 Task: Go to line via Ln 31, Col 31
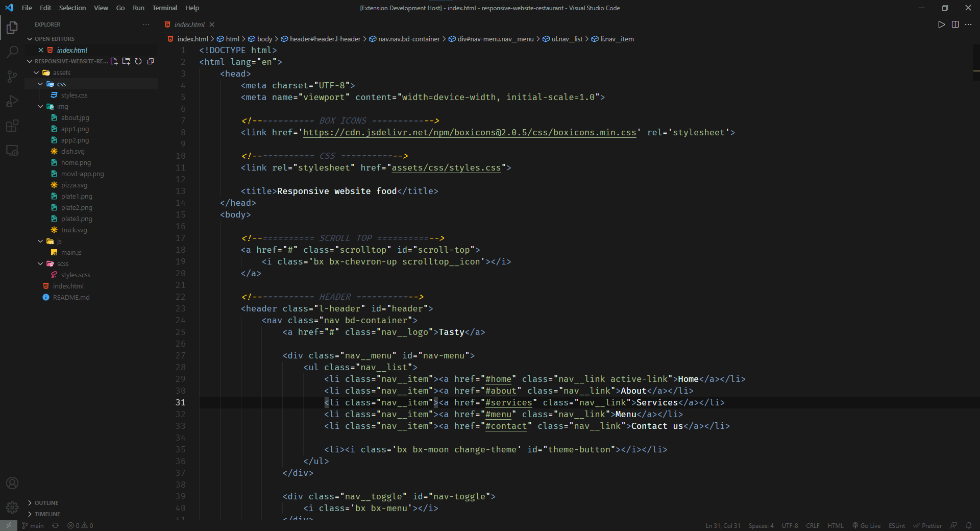click(x=723, y=525)
